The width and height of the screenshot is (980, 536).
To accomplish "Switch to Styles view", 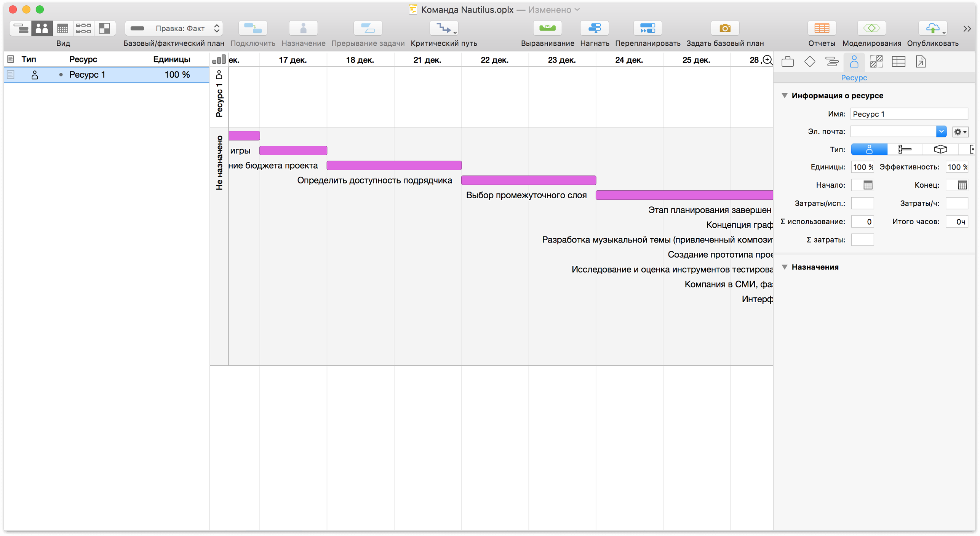I will coord(104,28).
